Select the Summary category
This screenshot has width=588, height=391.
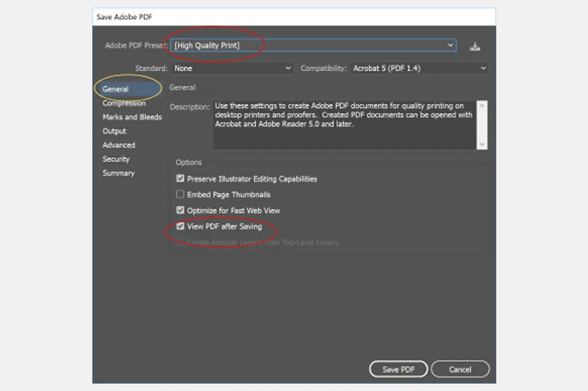(x=119, y=173)
